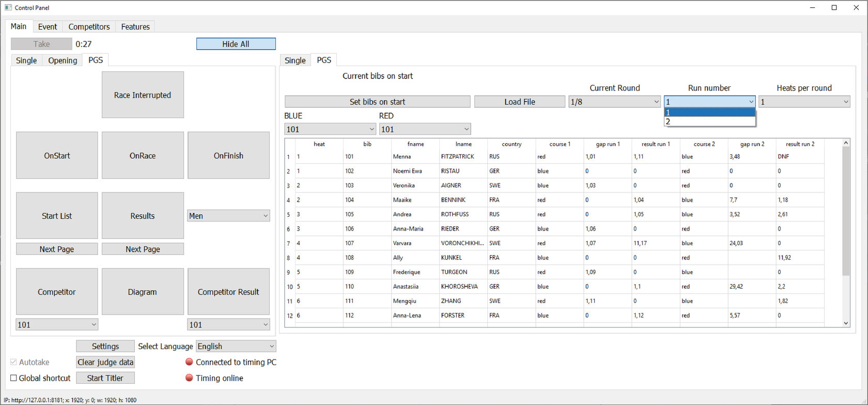
Task: Toggle the Global shortcut checkbox
Action: [x=14, y=378]
